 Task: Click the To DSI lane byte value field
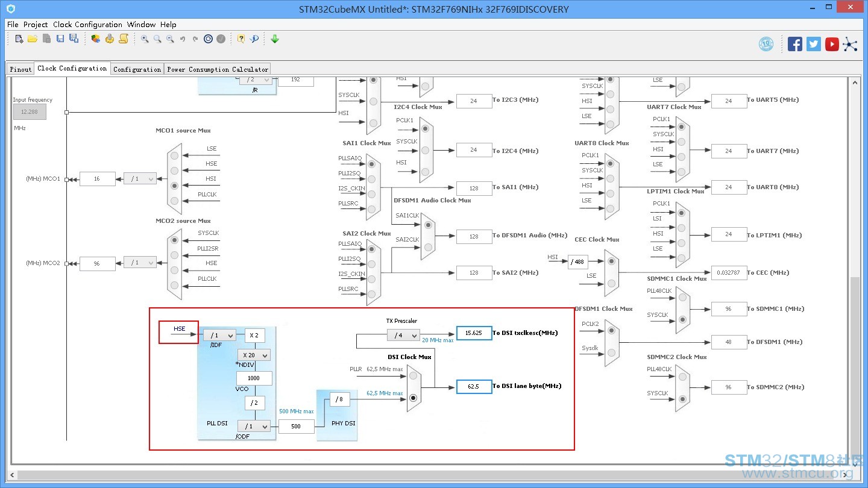tap(474, 386)
